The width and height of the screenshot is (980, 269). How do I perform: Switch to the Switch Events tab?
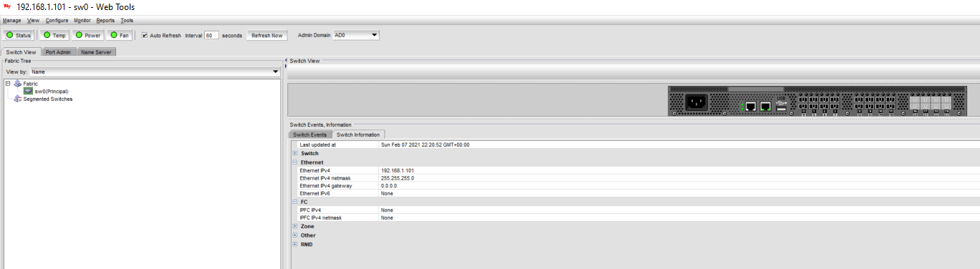(x=310, y=134)
